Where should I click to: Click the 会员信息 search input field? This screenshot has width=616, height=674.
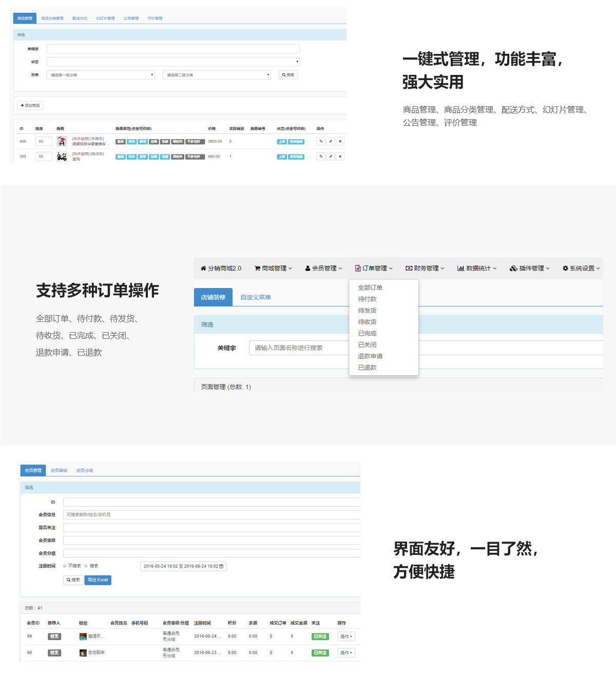(211, 514)
